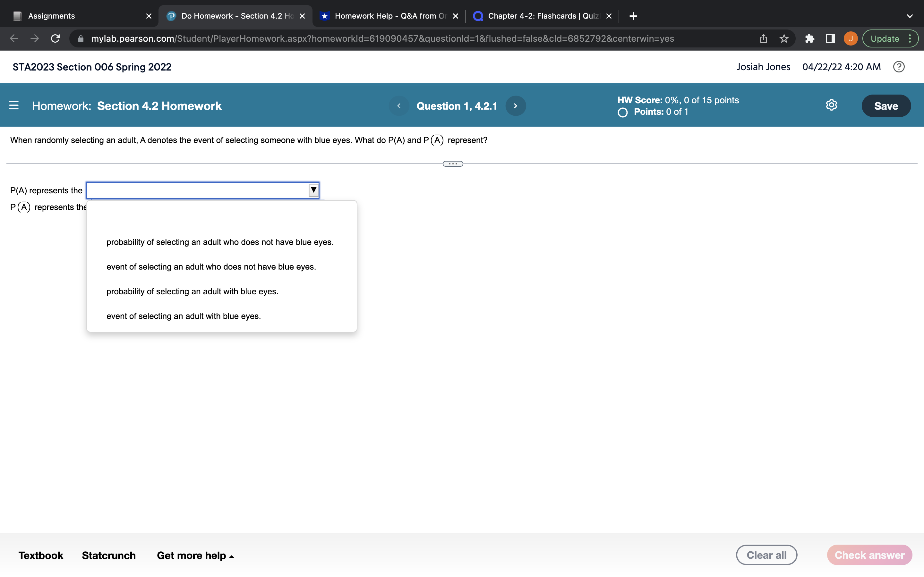Click the forward navigation arrow
This screenshot has width=924, height=577.
[x=34, y=38]
